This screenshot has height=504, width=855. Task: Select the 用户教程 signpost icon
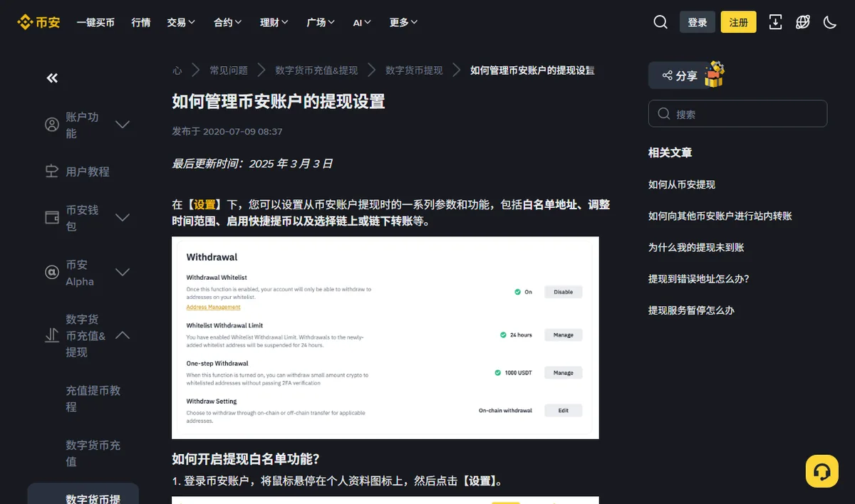point(52,172)
